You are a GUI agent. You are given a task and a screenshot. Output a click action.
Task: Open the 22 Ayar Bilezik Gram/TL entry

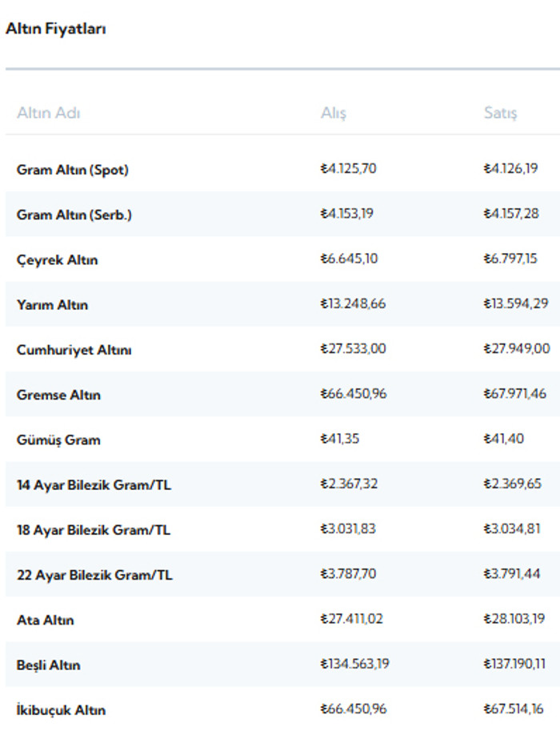pos(94,575)
